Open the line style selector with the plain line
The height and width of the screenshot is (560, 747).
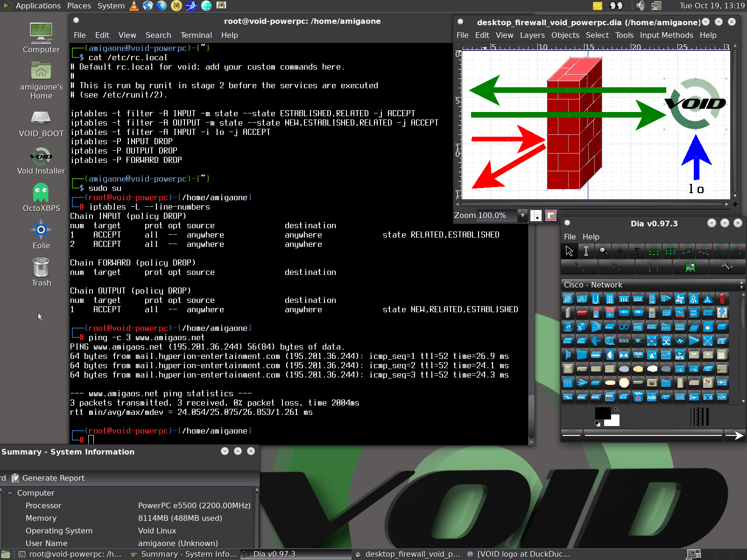click(x=653, y=435)
